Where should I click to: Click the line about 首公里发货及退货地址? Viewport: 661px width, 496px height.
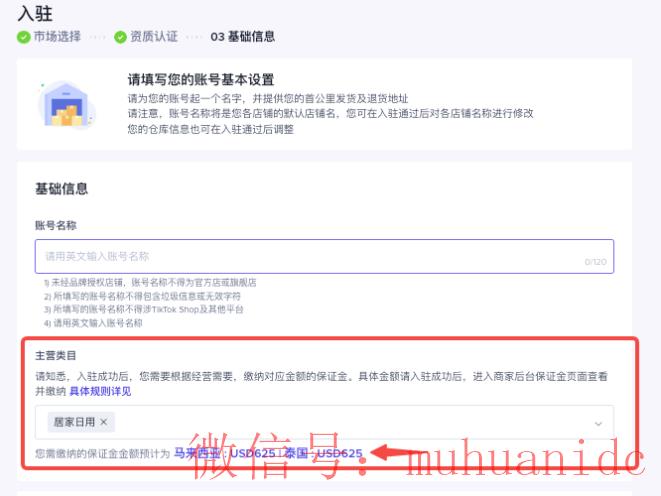coord(268,99)
